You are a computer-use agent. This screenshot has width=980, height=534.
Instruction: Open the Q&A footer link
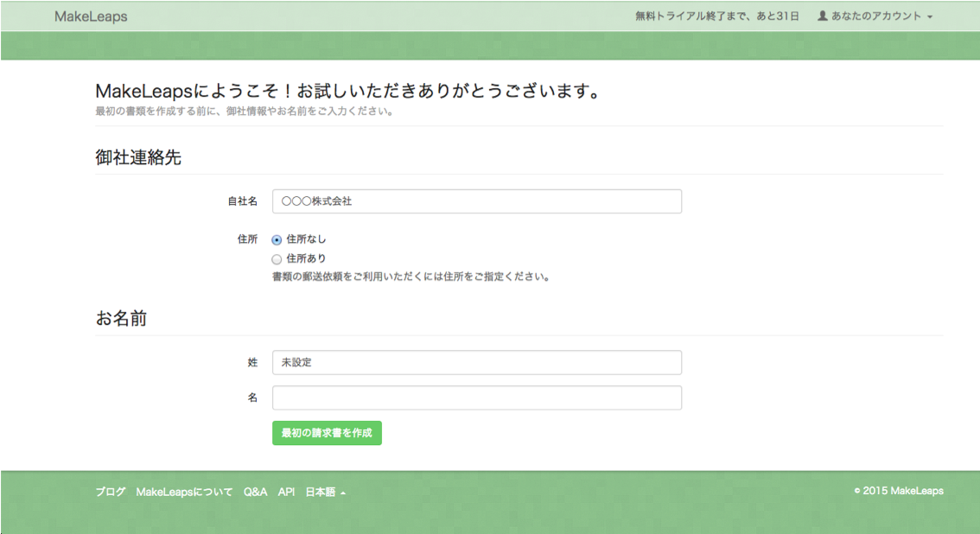point(255,492)
